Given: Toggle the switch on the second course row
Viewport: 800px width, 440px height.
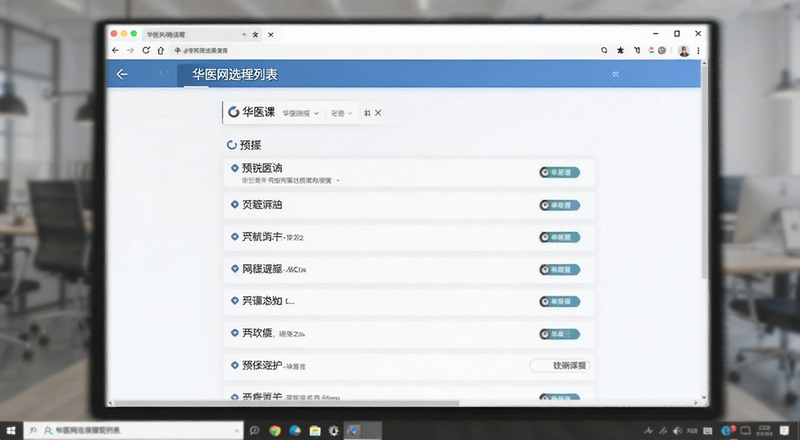Looking at the screenshot, I should [560, 205].
